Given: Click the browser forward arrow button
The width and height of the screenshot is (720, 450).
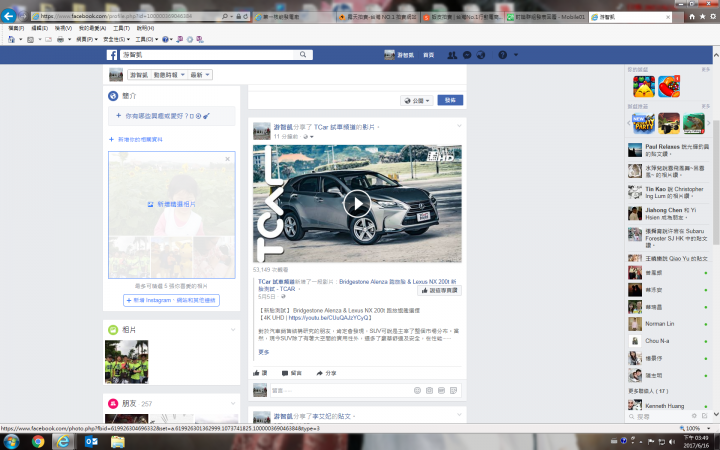Looking at the screenshot, I should 22,16.
